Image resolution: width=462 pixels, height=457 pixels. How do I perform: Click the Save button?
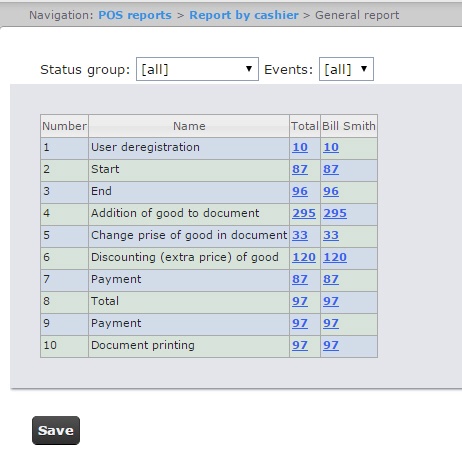pyautogui.click(x=56, y=430)
